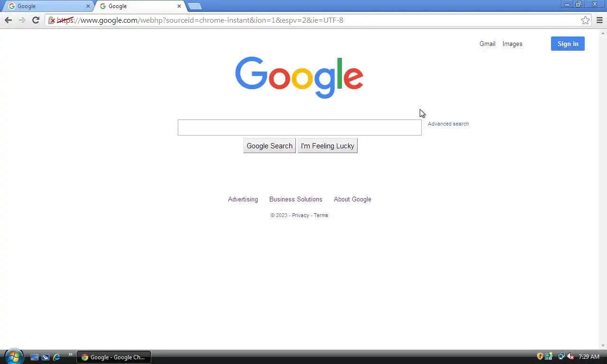Screen dimensions: 607x364
Task: Bookmark this page with the star icon
Action: [x=586, y=20]
